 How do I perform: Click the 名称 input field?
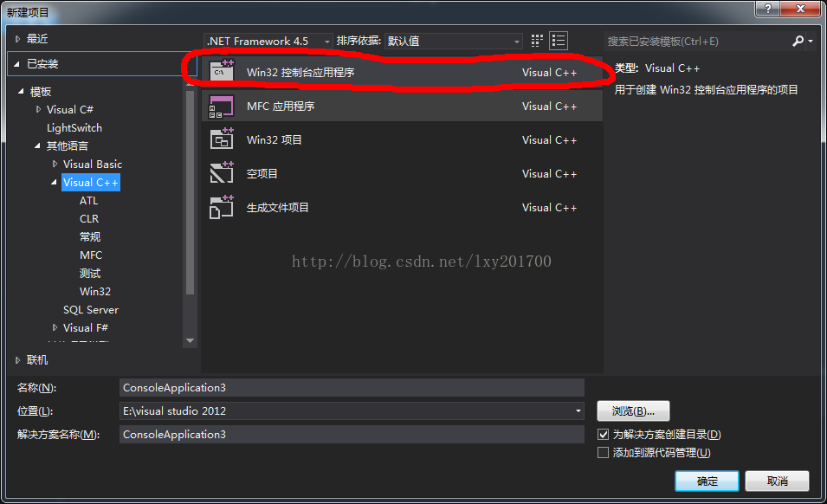352,387
